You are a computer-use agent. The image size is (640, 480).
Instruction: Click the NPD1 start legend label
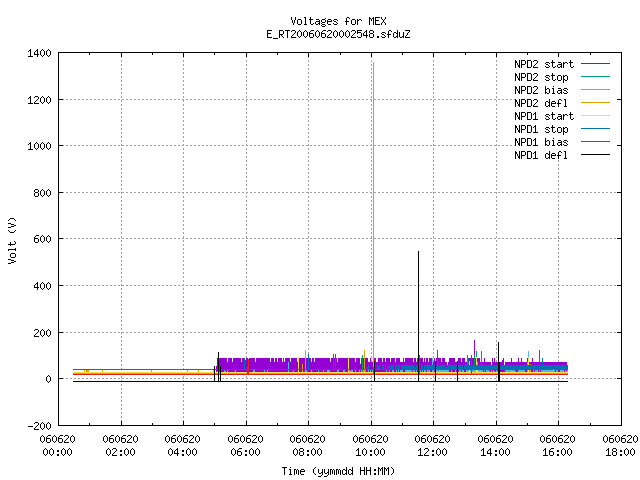coord(544,116)
